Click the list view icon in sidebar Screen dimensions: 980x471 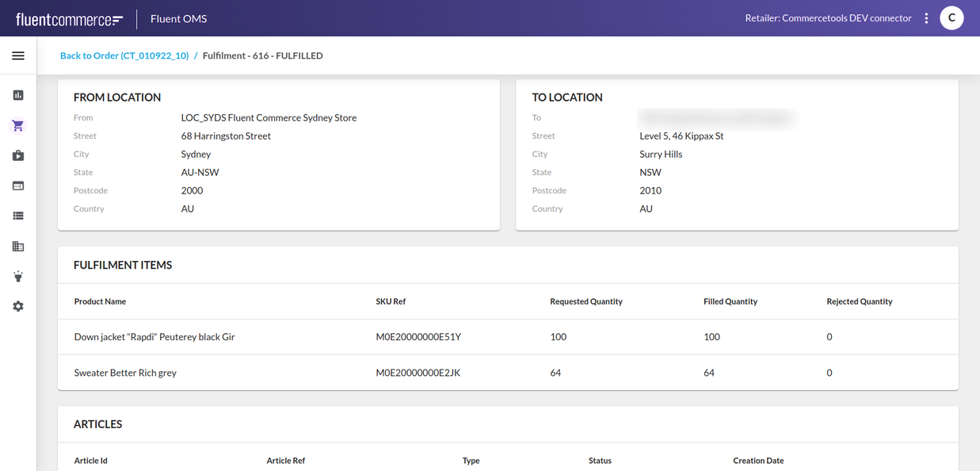pos(18,216)
